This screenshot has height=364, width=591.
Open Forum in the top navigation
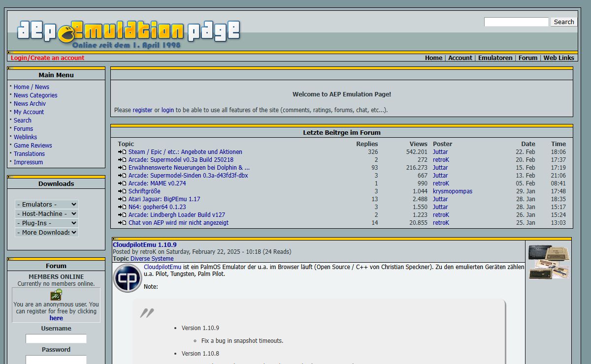(528, 58)
